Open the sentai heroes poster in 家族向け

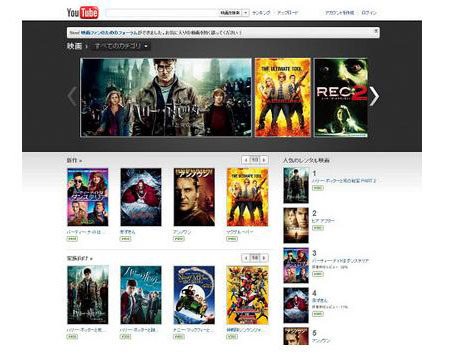tap(247, 295)
